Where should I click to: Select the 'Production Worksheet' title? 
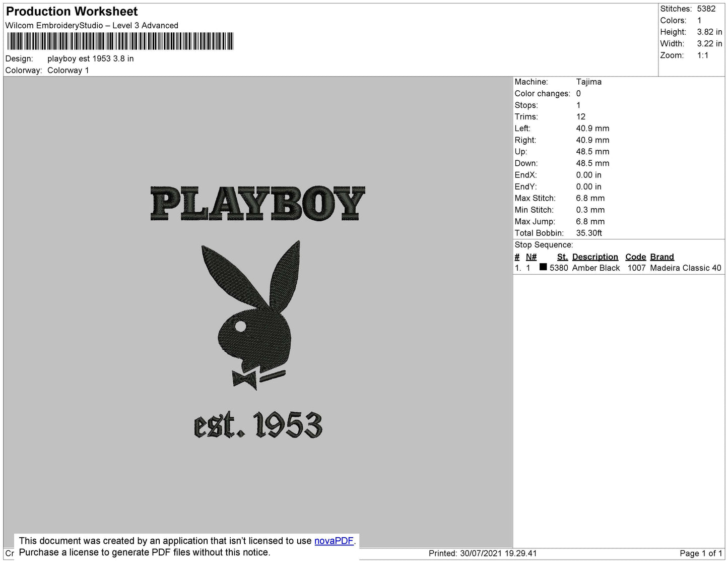click(72, 12)
